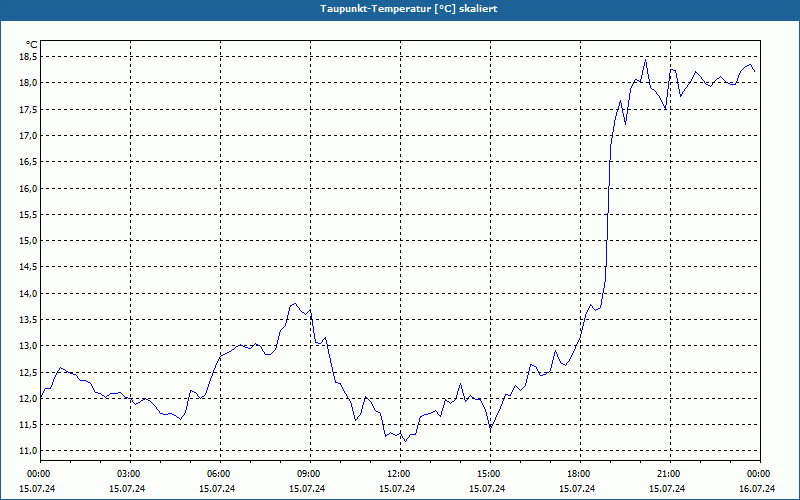Select the 15,0 y-axis label
Screen dimensions: 800x500
(x=29, y=240)
